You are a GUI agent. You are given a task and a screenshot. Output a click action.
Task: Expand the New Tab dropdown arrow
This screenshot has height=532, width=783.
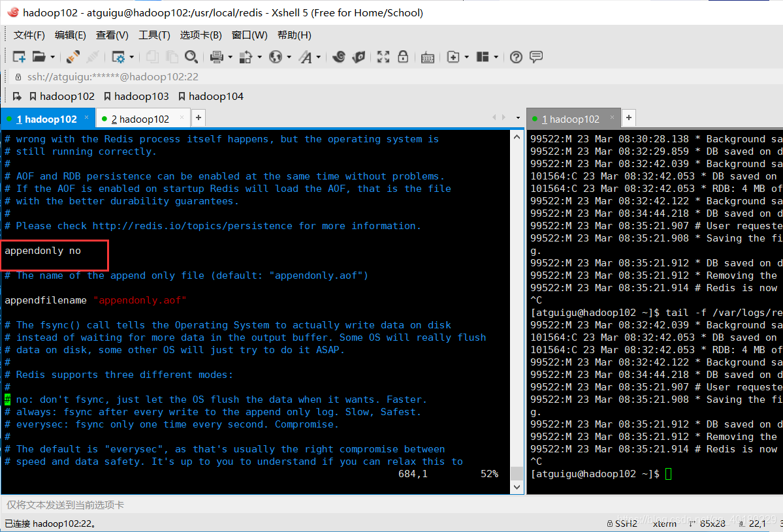pyautogui.click(x=466, y=57)
